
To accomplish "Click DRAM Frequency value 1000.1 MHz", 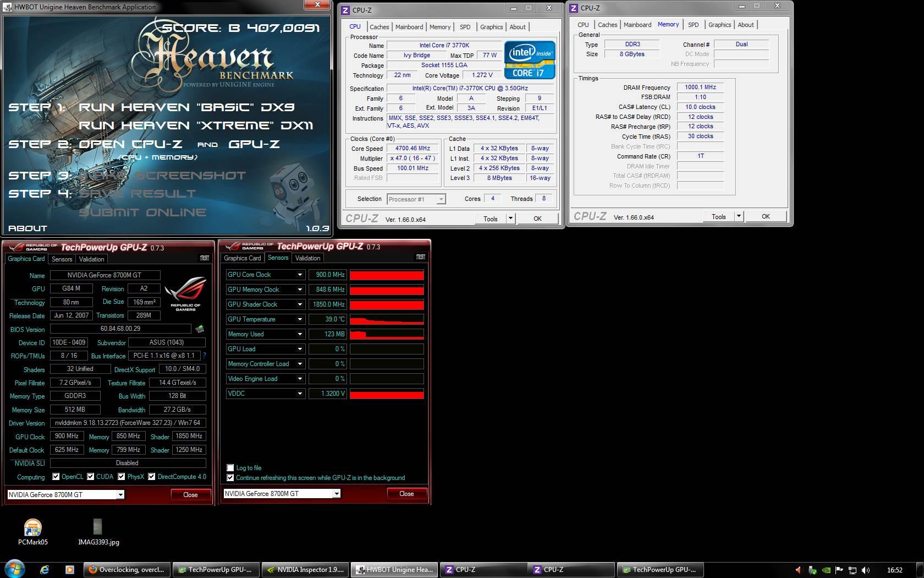I will point(700,87).
